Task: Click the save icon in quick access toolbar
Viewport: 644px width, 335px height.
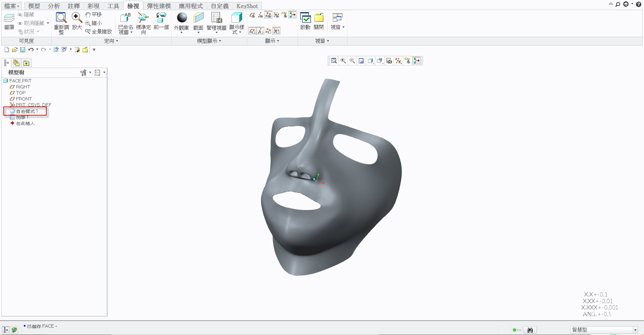Action: [x=22, y=50]
